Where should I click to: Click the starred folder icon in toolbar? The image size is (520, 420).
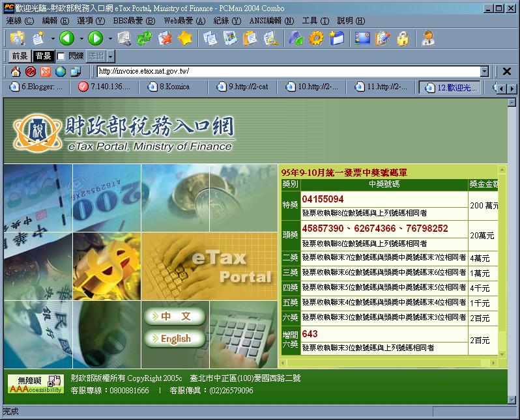[337, 38]
